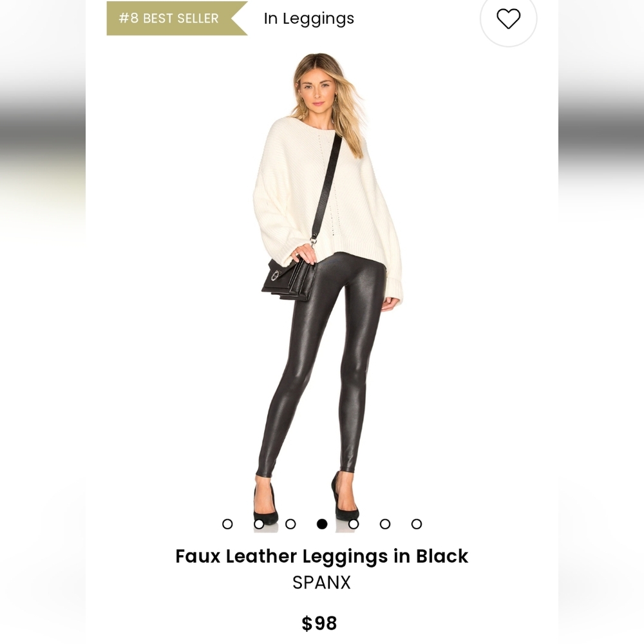
Task: Select the second photo indicator dot
Action: [x=259, y=524]
